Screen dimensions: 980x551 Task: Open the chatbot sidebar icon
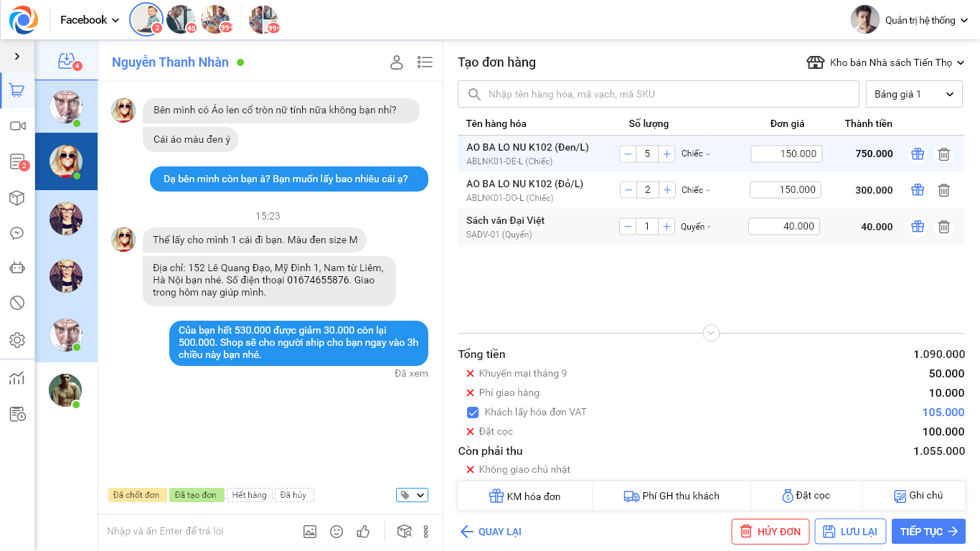[x=17, y=268]
